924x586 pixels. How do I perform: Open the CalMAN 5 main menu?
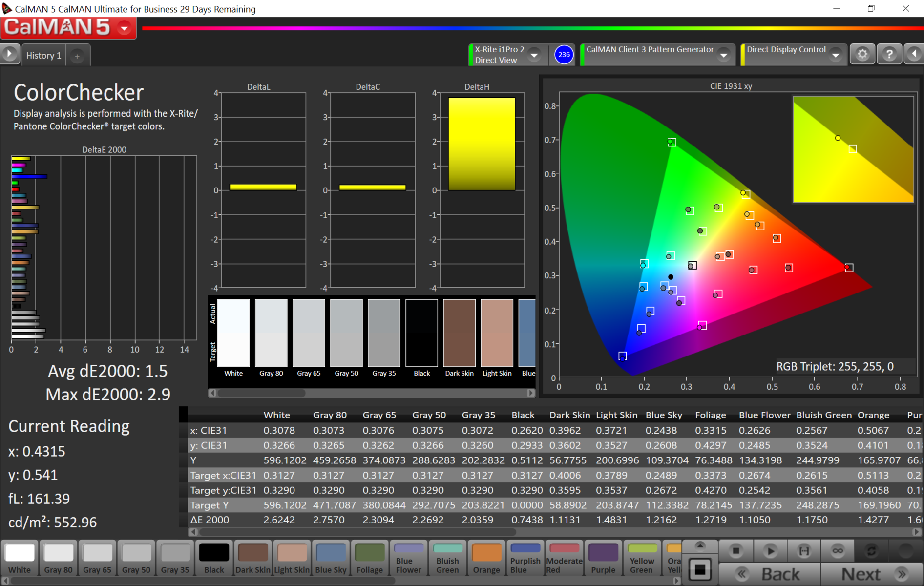coord(124,28)
